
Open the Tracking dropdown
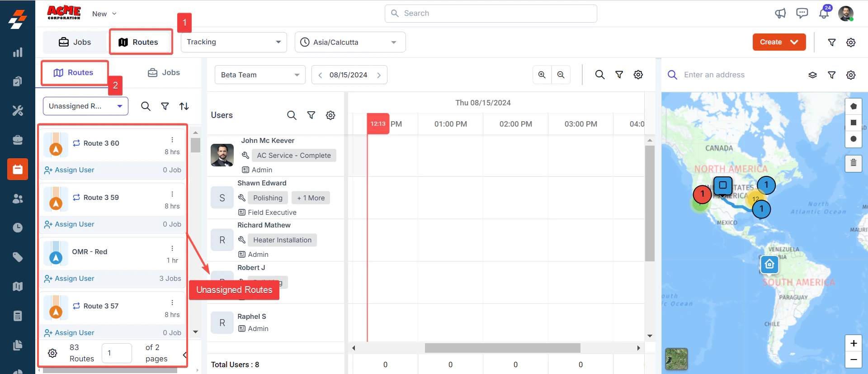(234, 42)
